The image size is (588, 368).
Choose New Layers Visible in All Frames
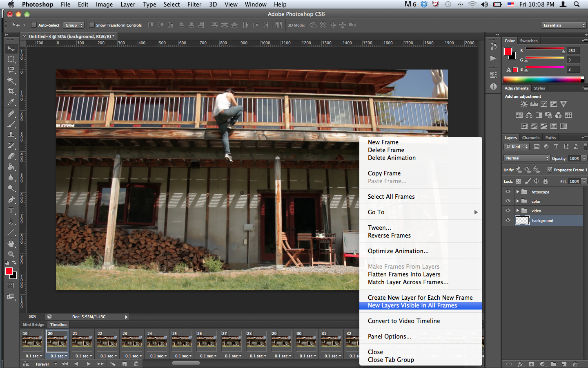click(412, 305)
